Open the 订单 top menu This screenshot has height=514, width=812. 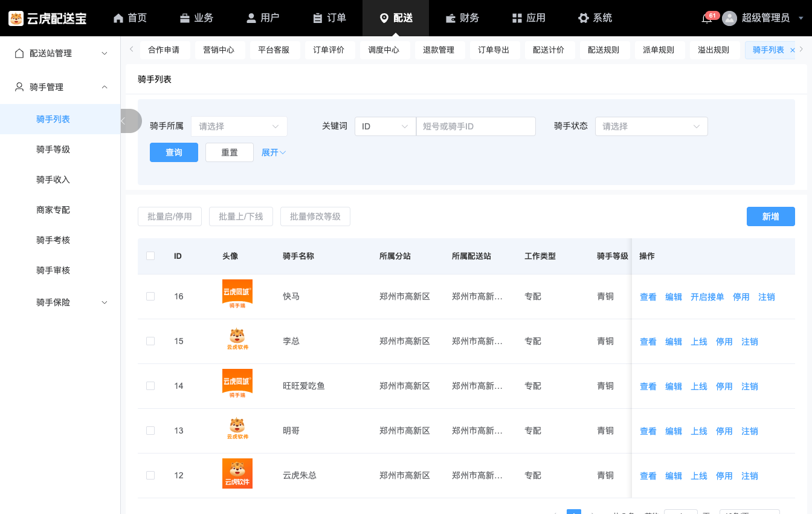click(x=329, y=18)
